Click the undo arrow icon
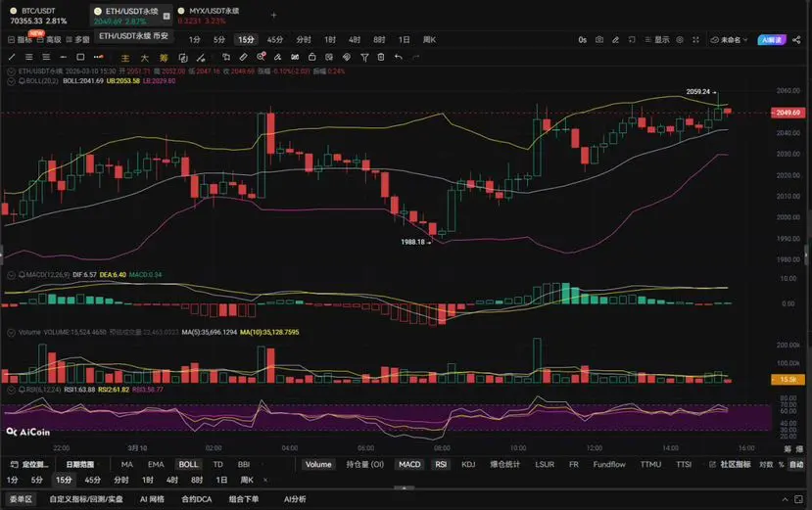This screenshot has height=510, width=812. [x=399, y=57]
